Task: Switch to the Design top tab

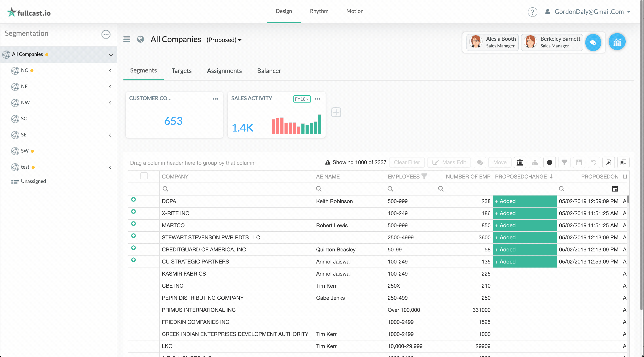Action: coord(284,11)
